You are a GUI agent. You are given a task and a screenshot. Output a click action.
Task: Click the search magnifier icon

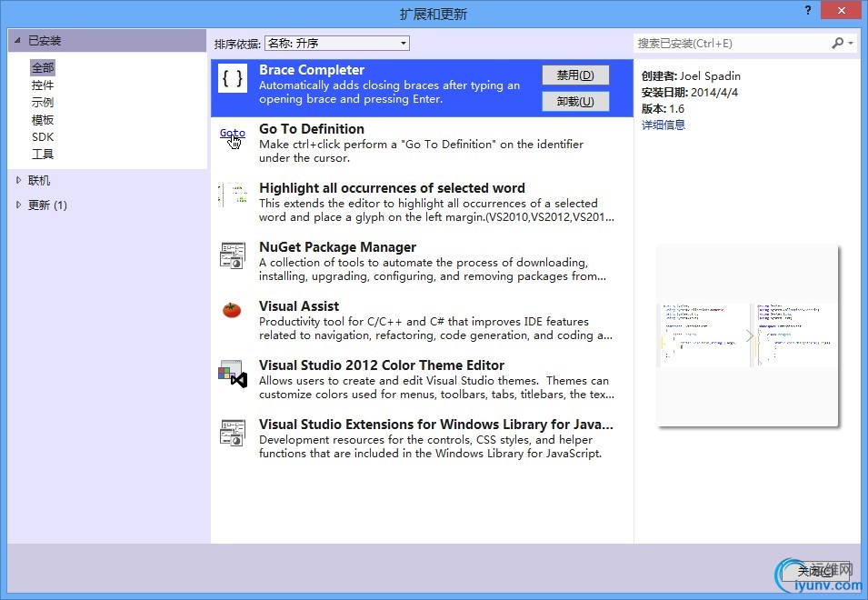(838, 43)
